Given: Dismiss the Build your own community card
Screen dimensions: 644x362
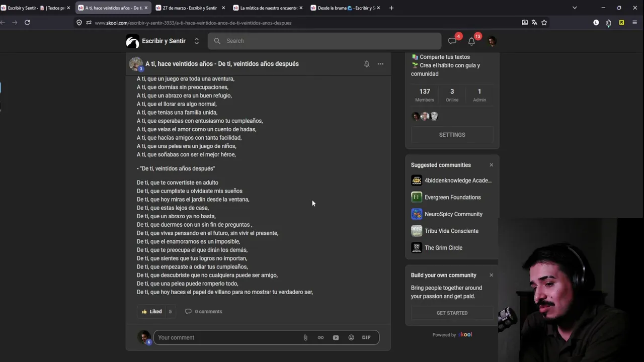Looking at the screenshot, I should pyautogui.click(x=492, y=275).
